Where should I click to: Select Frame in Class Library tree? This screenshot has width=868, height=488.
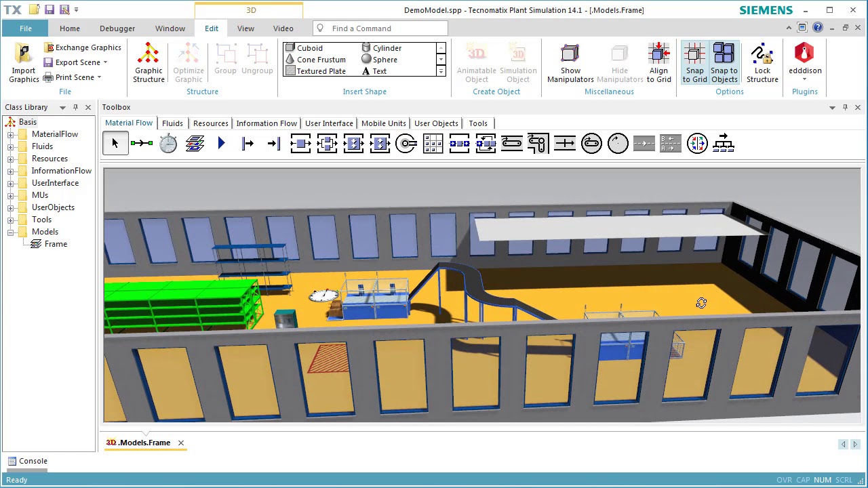[x=56, y=244]
